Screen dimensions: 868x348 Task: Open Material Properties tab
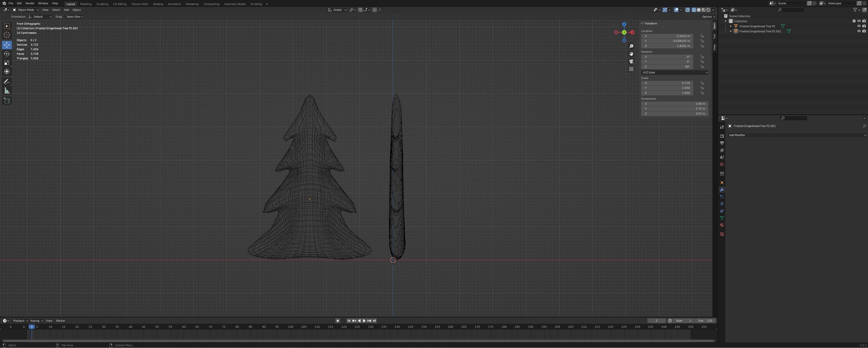click(722, 225)
